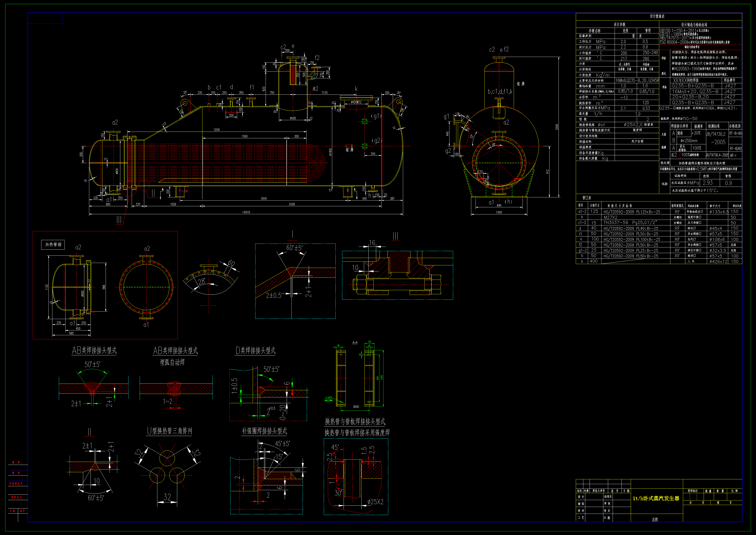Select the 'U型换热管三角排列' title
The image size is (756, 535).
point(169,431)
